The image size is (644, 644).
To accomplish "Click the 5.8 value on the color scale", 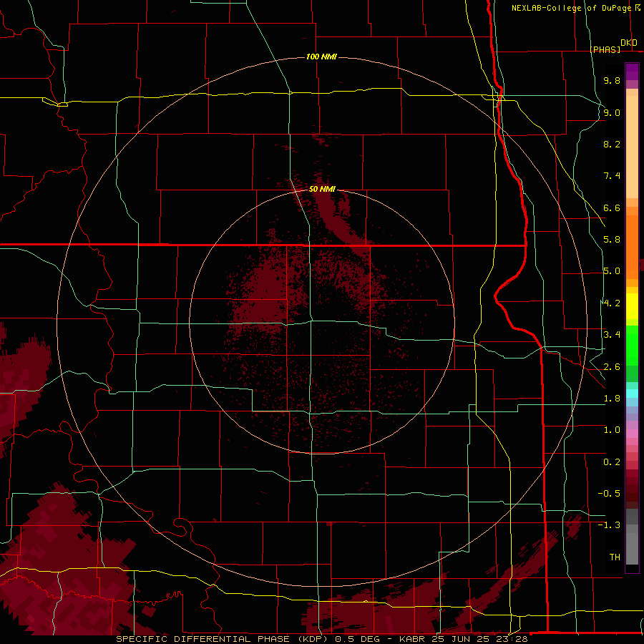I will coord(612,240).
